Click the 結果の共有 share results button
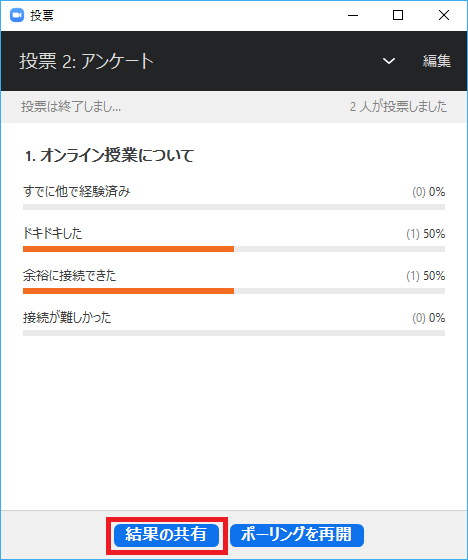 click(166, 535)
